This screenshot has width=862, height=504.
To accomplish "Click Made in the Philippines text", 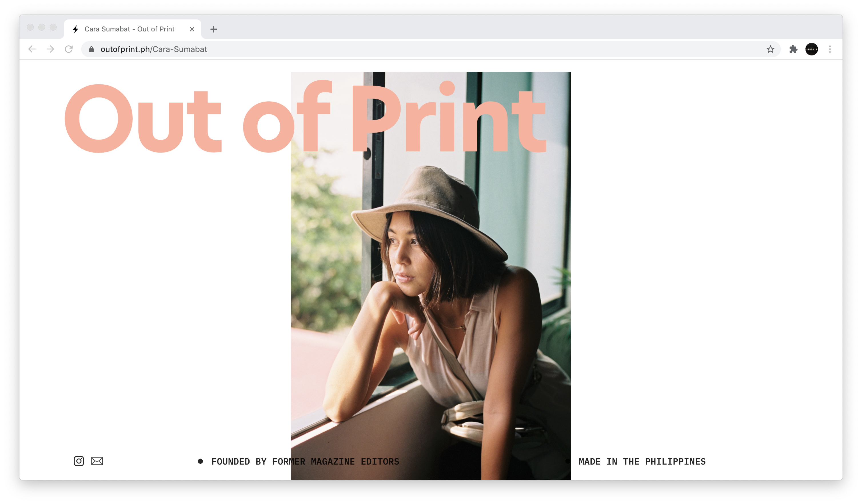I will click(642, 462).
